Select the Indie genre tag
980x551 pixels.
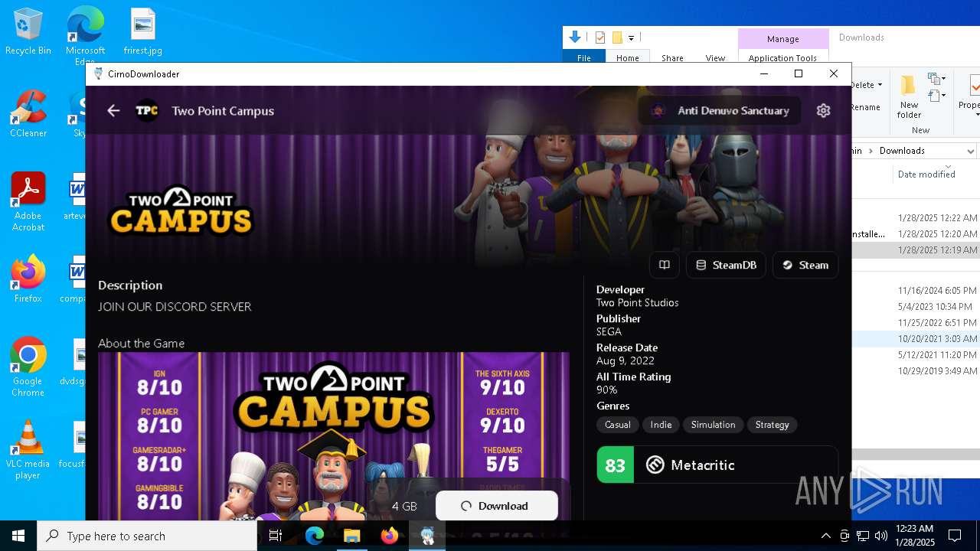(x=661, y=425)
